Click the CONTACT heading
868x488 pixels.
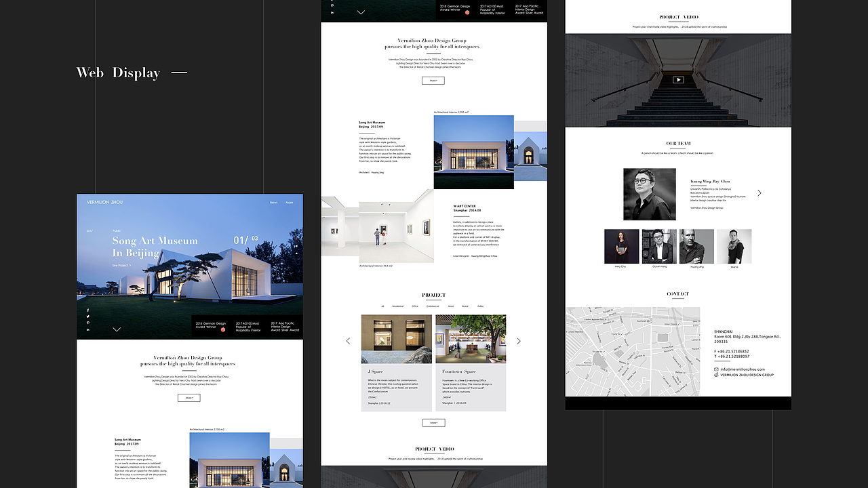[x=678, y=293]
